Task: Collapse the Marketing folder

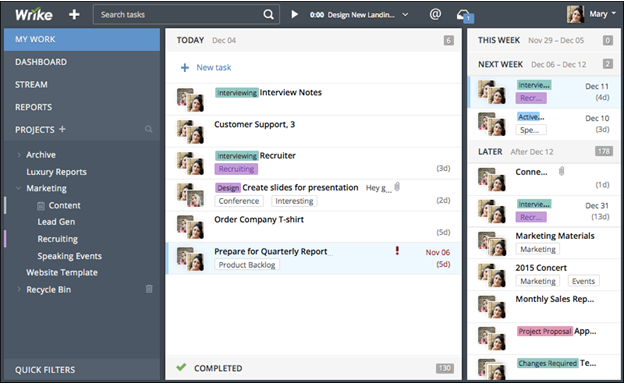Action: coord(19,188)
